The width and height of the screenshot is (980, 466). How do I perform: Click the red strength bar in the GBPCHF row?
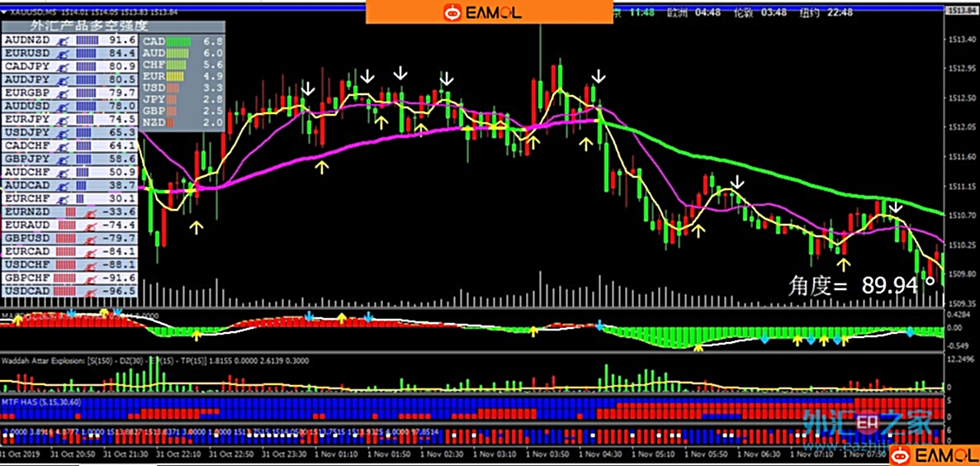[64, 278]
